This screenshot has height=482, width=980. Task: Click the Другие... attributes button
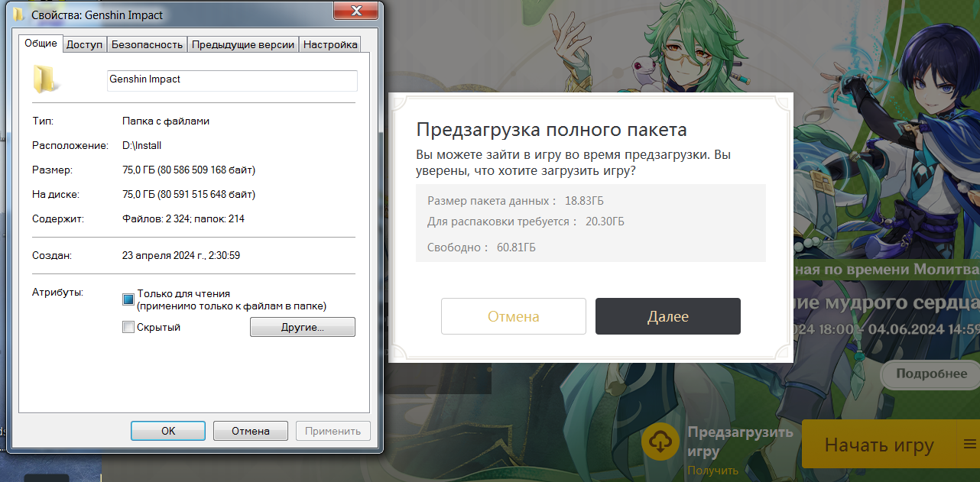coord(303,327)
